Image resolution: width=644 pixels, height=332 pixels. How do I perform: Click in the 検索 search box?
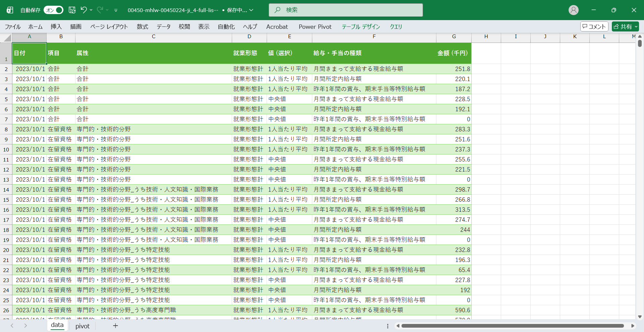click(345, 10)
